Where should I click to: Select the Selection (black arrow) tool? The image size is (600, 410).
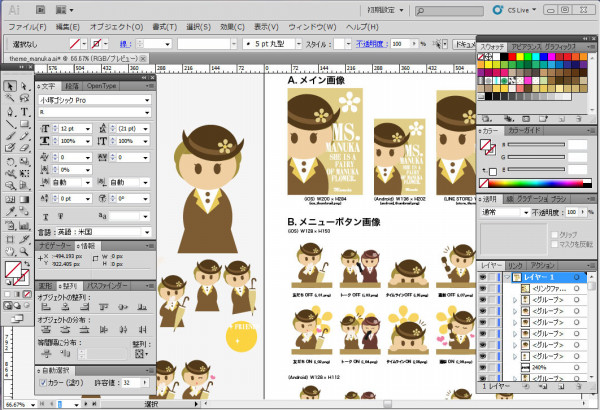click(9, 86)
